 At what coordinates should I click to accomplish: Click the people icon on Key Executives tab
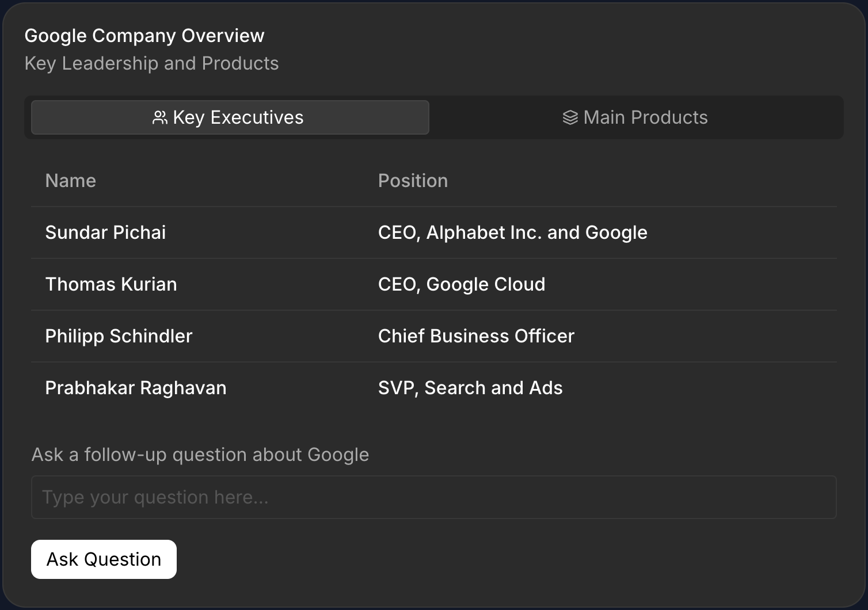pyautogui.click(x=159, y=118)
